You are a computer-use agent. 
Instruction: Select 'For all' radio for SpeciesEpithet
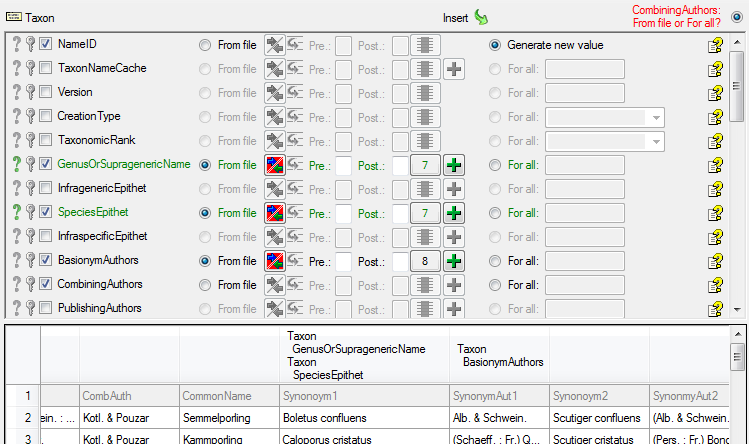pos(495,213)
